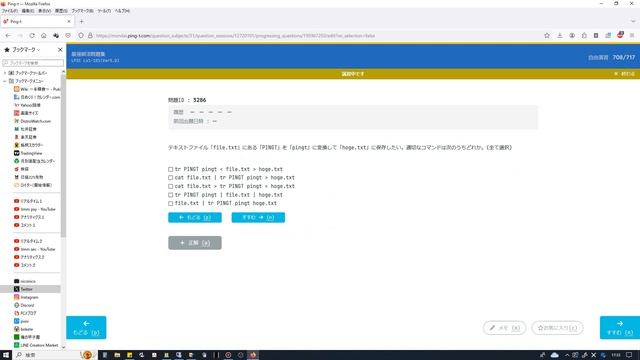Open new tab with plus button
Image resolution: width=640 pixels, height=360 pixels.
click(81, 21)
